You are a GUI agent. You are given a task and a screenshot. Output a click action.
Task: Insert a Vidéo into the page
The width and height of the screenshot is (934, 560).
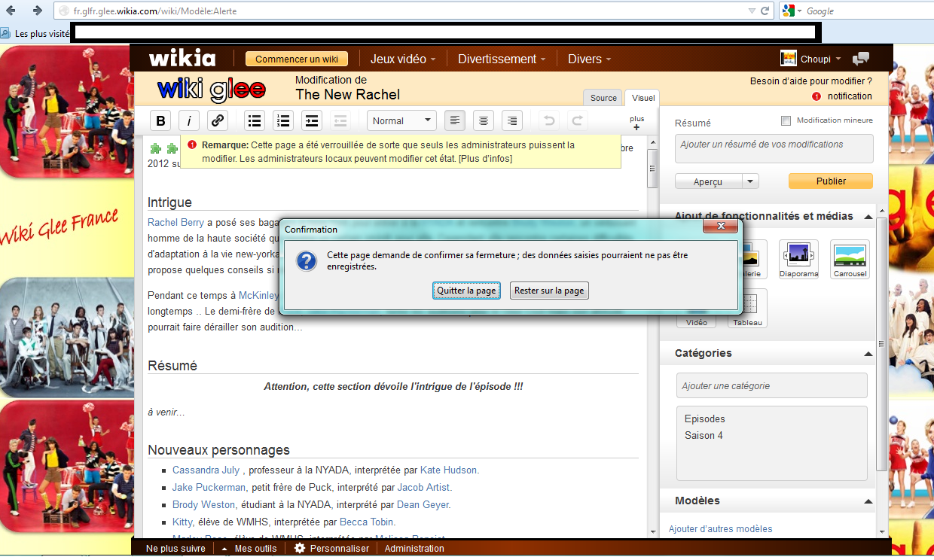697,321
